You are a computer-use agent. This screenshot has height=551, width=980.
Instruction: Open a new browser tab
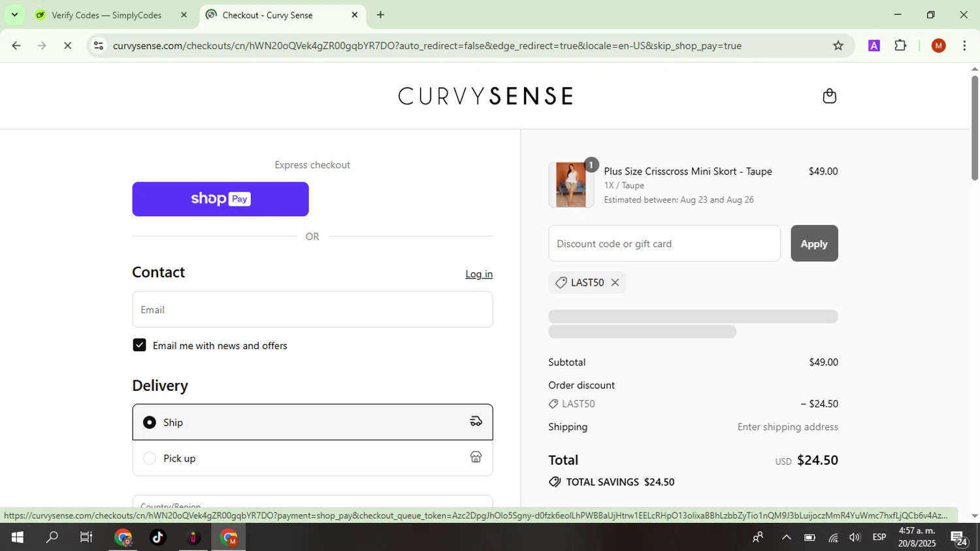tap(380, 15)
